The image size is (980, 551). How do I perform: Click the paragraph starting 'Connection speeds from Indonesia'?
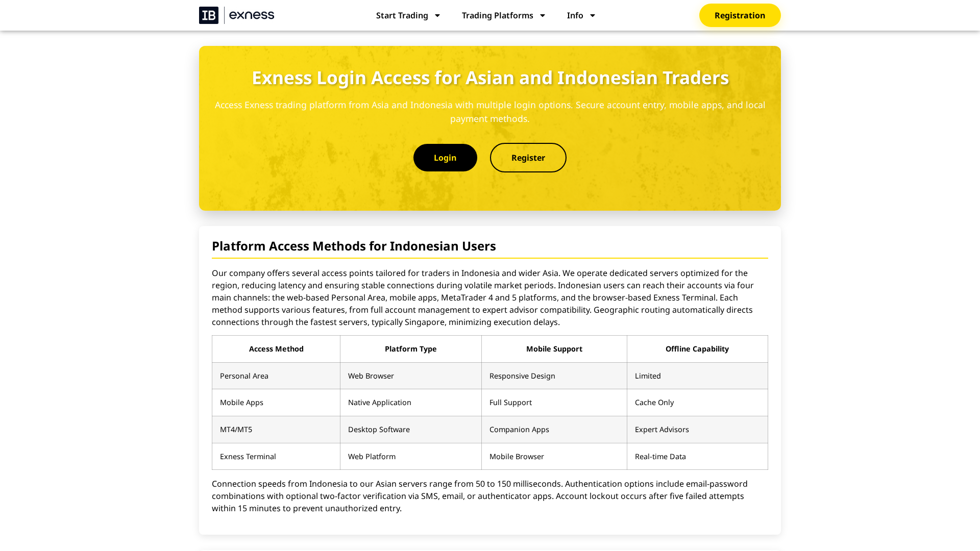[490, 496]
